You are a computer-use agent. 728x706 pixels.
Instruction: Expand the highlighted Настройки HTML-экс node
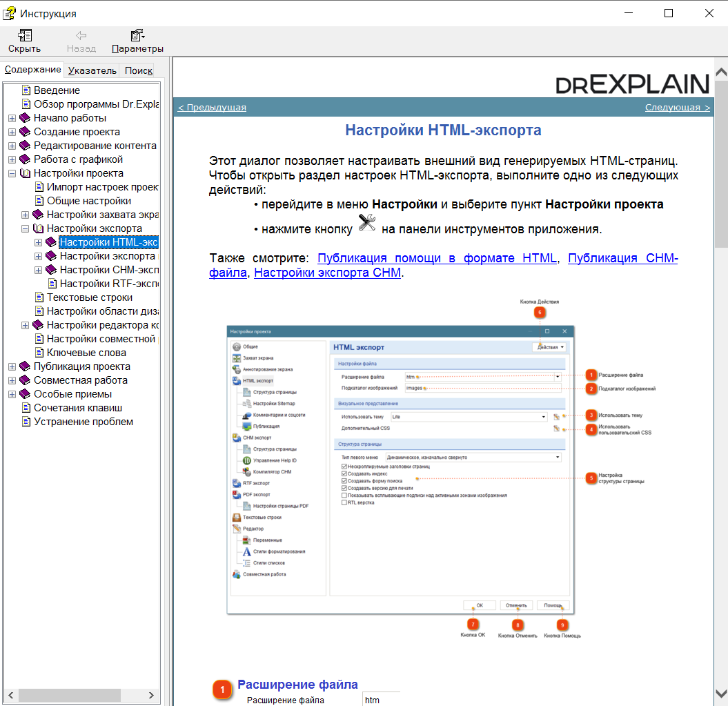[38, 242]
